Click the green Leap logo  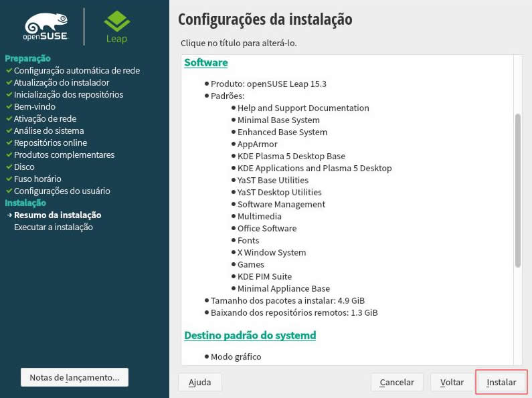[117, 26]
